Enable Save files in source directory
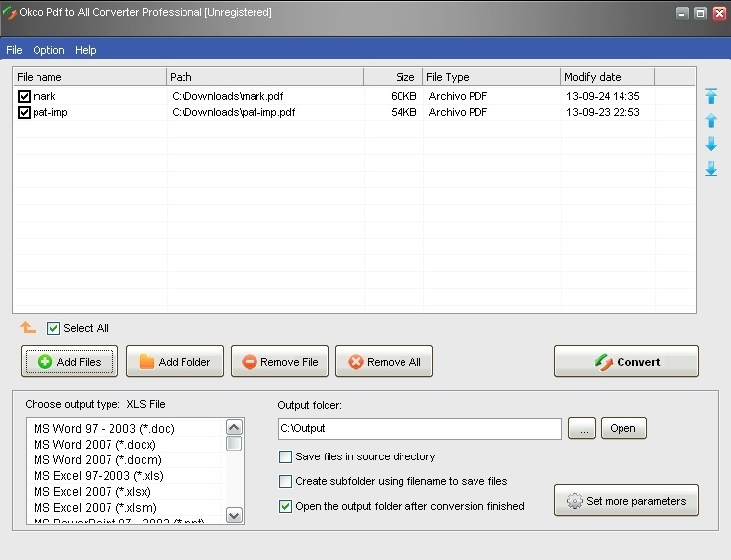Image resolution: width=731 pixels, height=560 pixels. point(285,456)
